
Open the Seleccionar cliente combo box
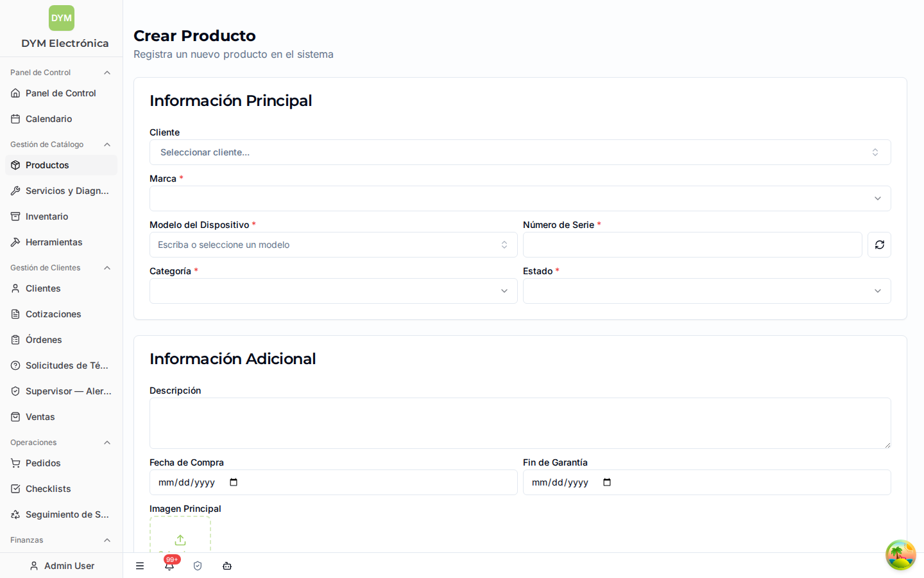(x=520, y=152)
